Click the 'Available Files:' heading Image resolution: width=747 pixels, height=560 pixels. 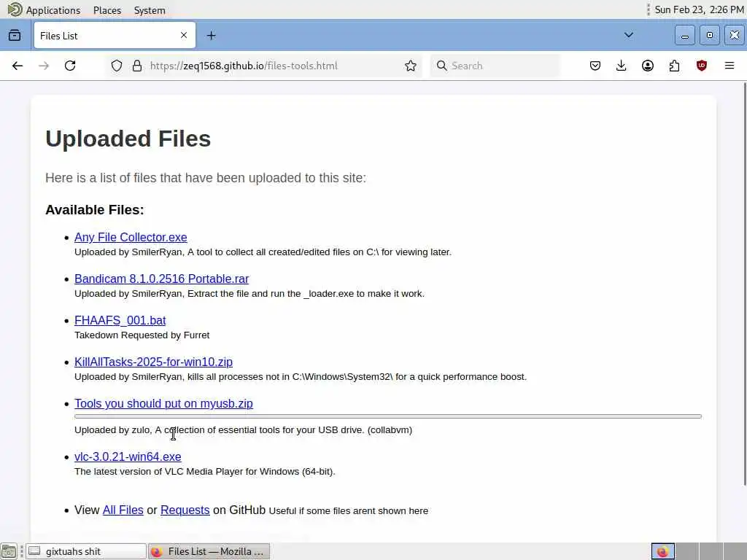pyautogui.click(x=94, y=209)
